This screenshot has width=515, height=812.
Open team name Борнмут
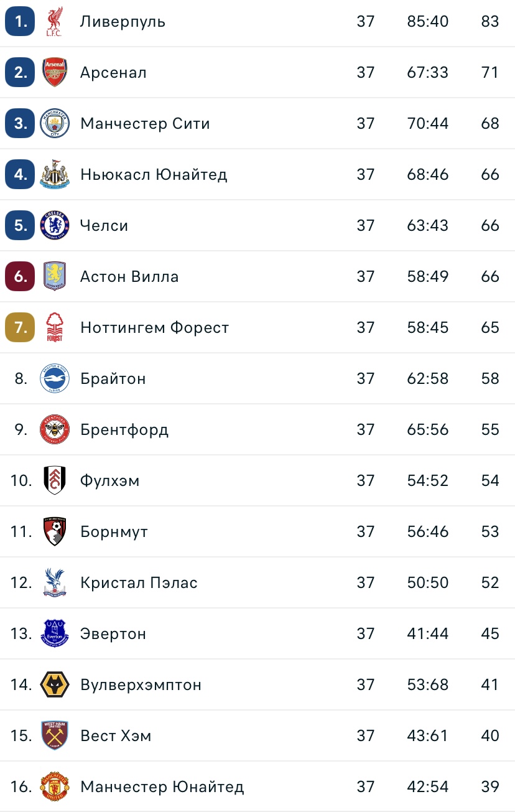click(114, 532)
